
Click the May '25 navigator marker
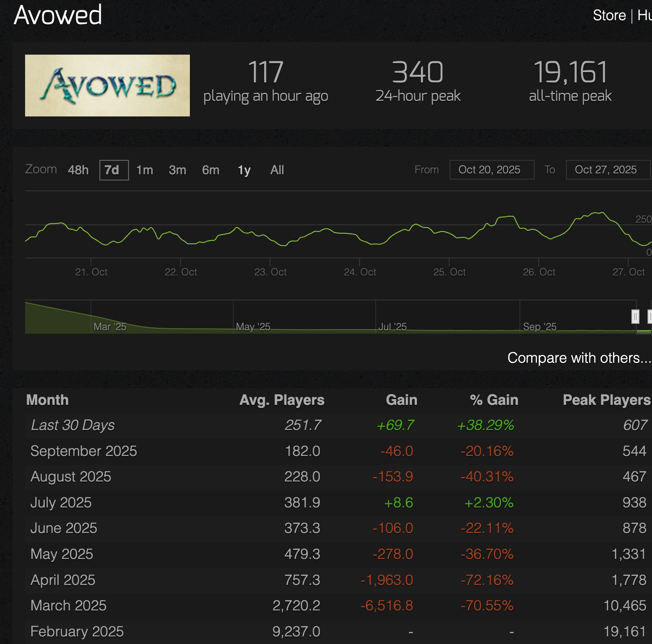253,327
